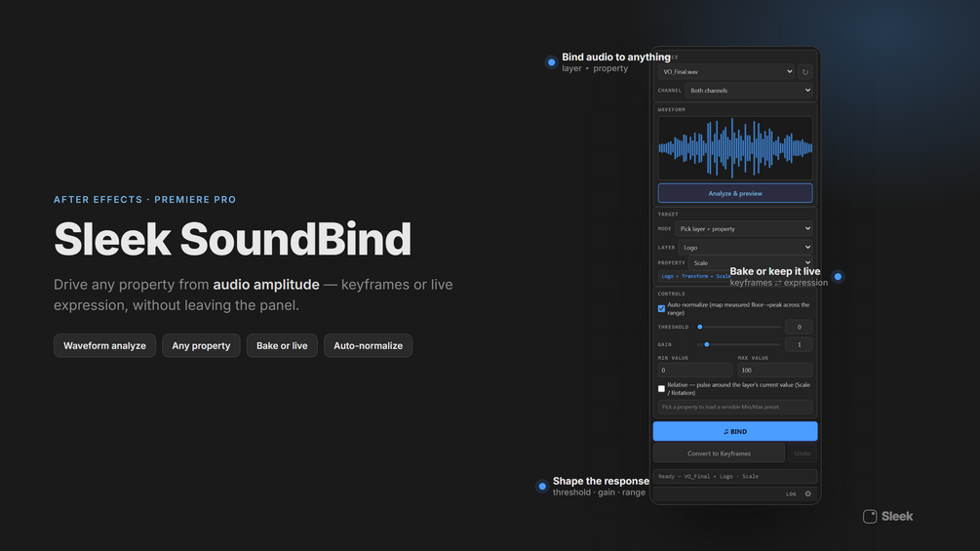The height and width of the screenshot is (551, 980).
Task: Click the Gain slider handle
Action: [x=707, y=344]
